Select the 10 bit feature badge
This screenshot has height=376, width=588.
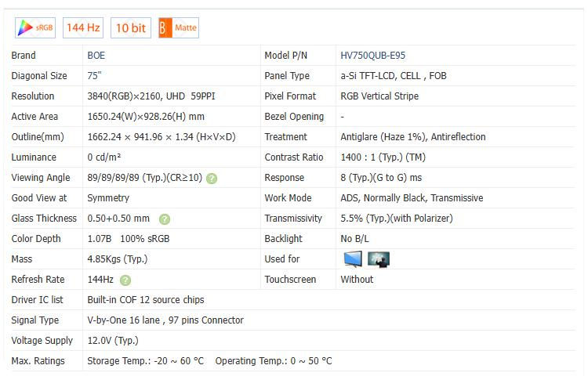(131, 28)
